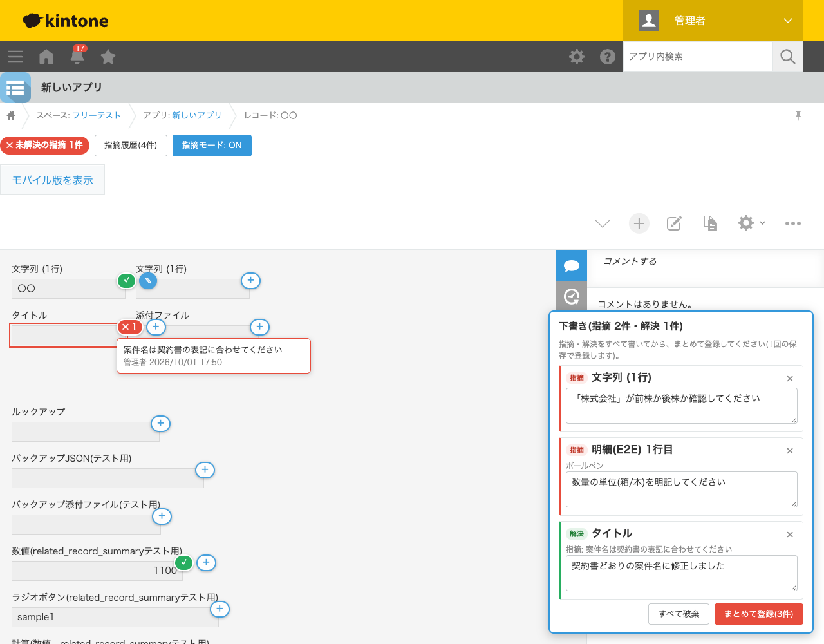The height and width of the screenshot is (644, 824).
Task: Click the app list icon beside 新しいアプリ
Action: pos(15,88)
